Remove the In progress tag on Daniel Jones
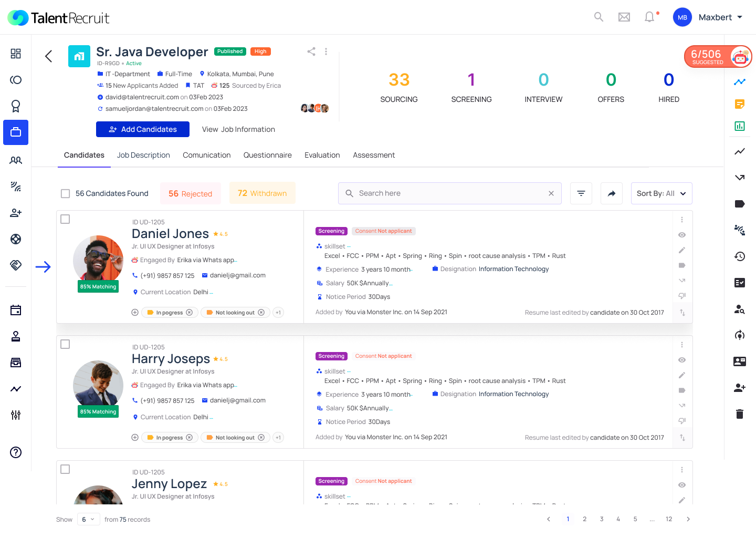The image size is (756, 538). click(x=190, y=313)
